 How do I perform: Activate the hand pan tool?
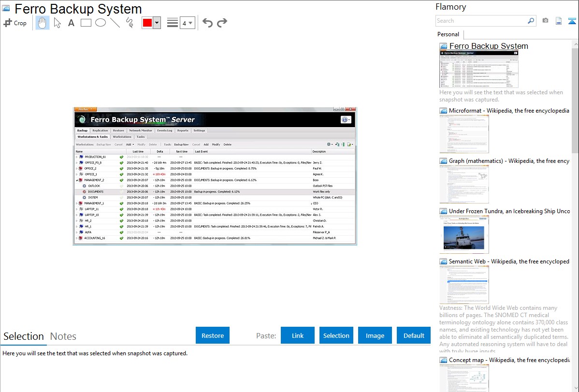pos(43,23)
